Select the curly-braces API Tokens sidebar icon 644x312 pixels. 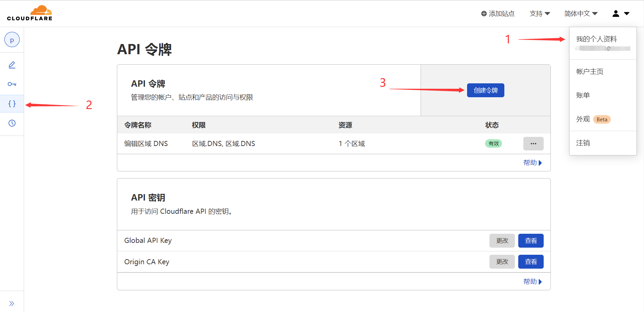tap(12, 104)
